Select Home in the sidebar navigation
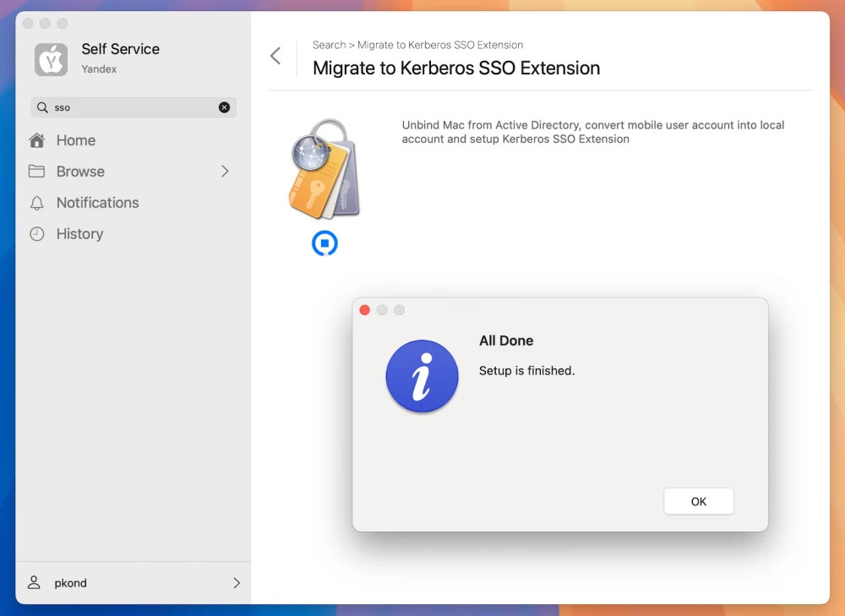 point(76,140)
